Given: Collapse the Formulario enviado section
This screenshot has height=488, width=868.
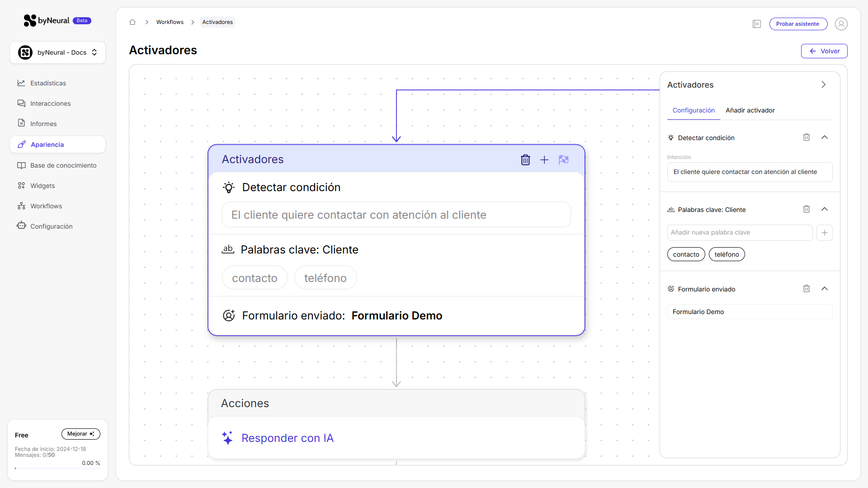Looking at the screenshot, I should [824, 289].
